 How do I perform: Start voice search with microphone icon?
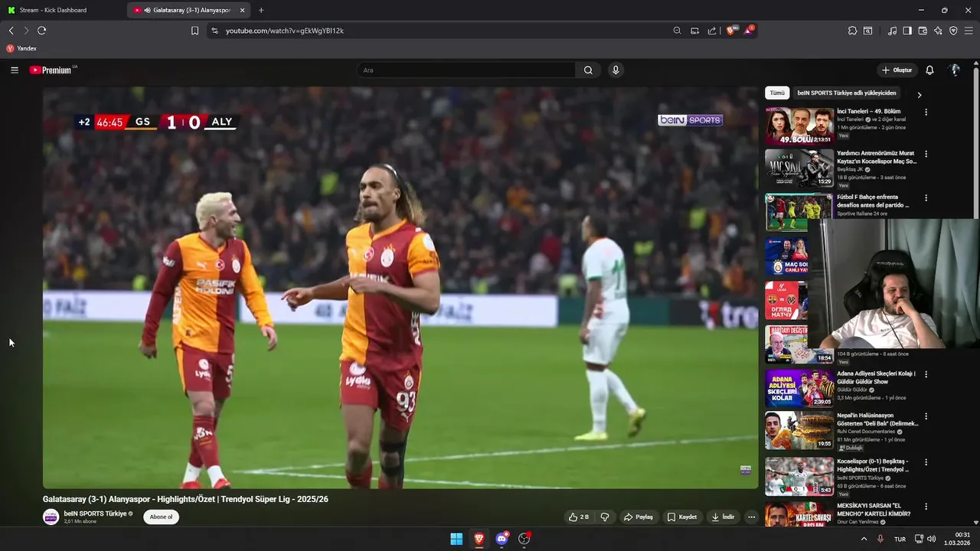tap(615, 70)
